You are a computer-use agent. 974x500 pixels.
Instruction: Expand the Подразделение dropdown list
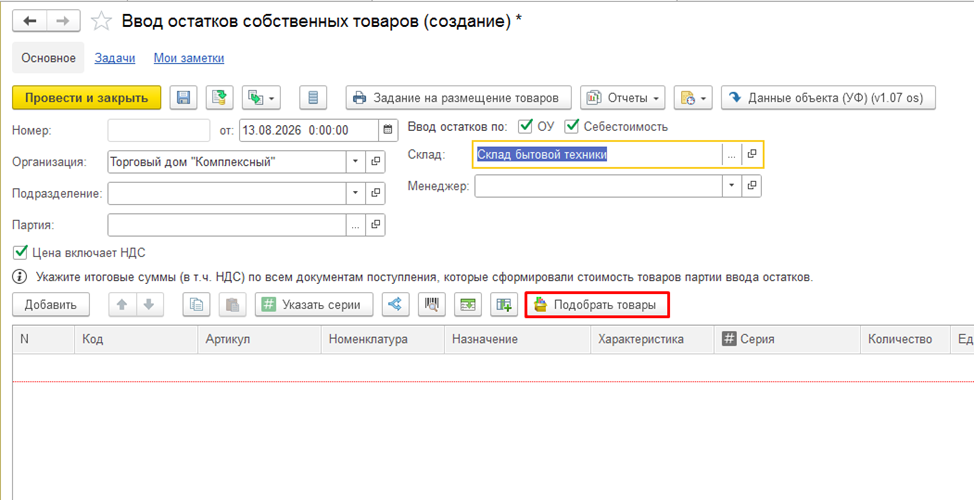click(355, 193)
